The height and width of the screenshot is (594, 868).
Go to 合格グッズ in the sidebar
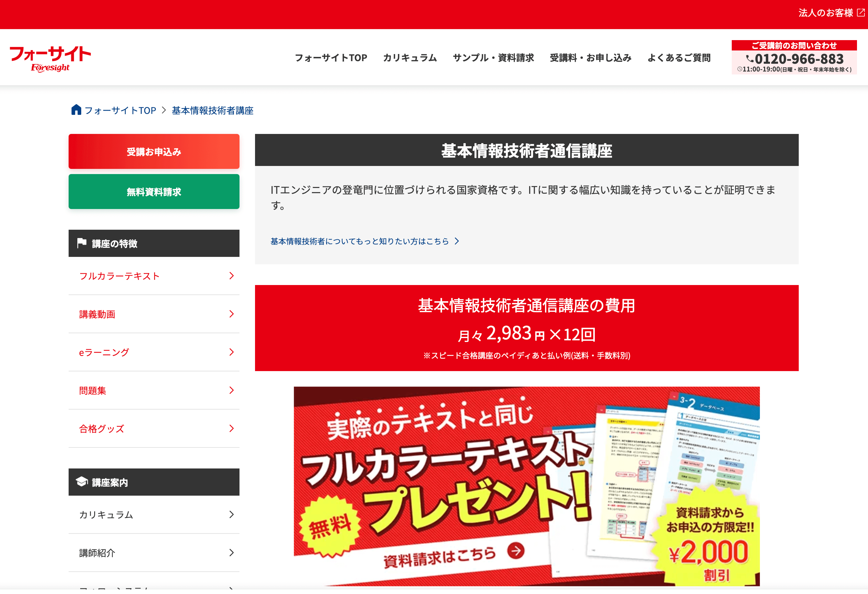coord(154,429)
